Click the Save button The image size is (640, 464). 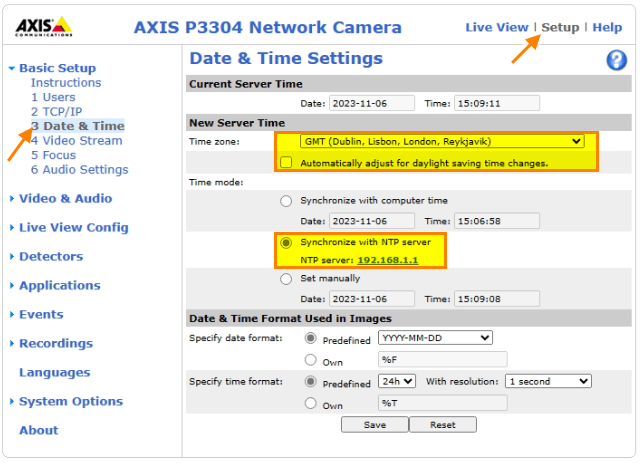tap(374, 424)
